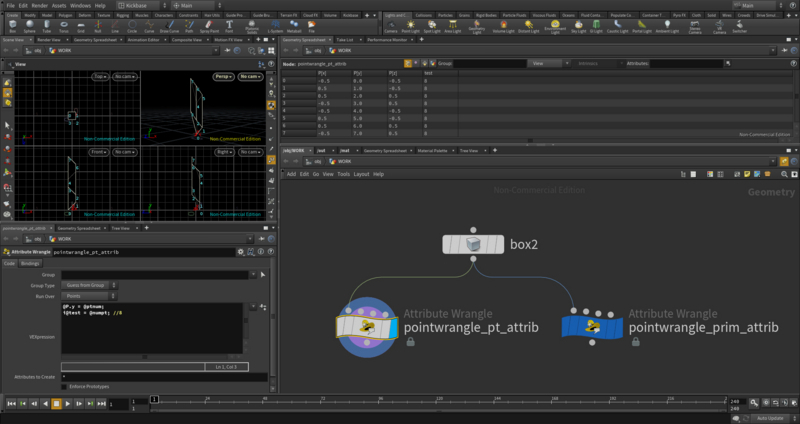Toggle points display in Geometry Spreadsheet
800x424 pixels.
(x=408, y=64)
